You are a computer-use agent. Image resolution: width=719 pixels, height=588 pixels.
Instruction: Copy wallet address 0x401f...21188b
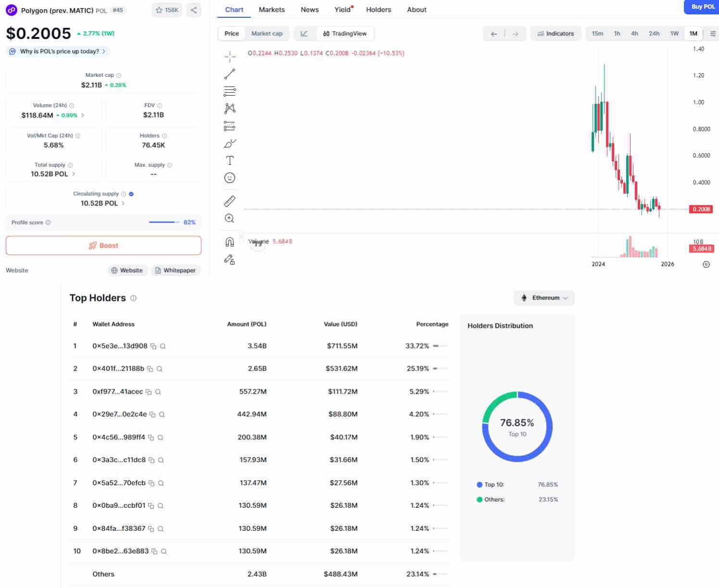click(x=150, y=369)
